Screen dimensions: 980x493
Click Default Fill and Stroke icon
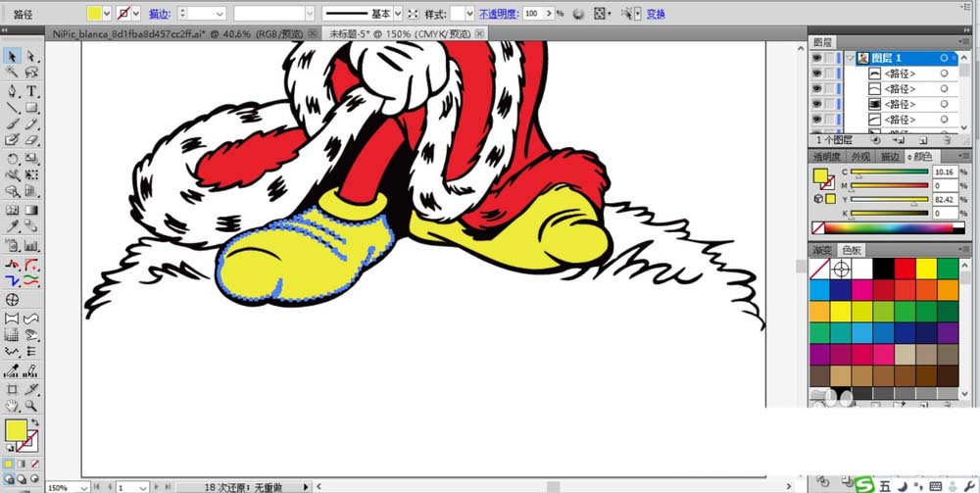click(10, 448)
